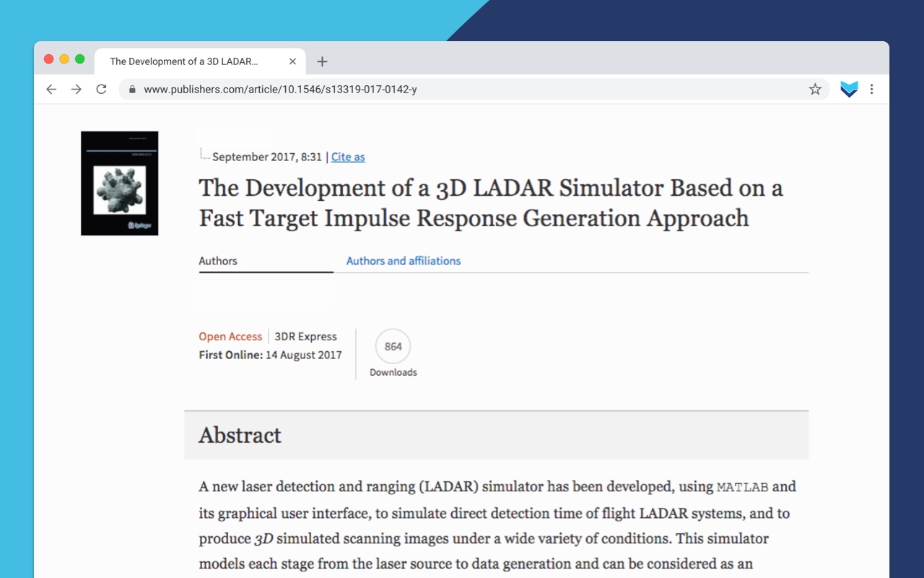Click the 'Open Access' label
The width and height of the screenshot is (924, 578).
pyautogui.click(x=230, y=337)
